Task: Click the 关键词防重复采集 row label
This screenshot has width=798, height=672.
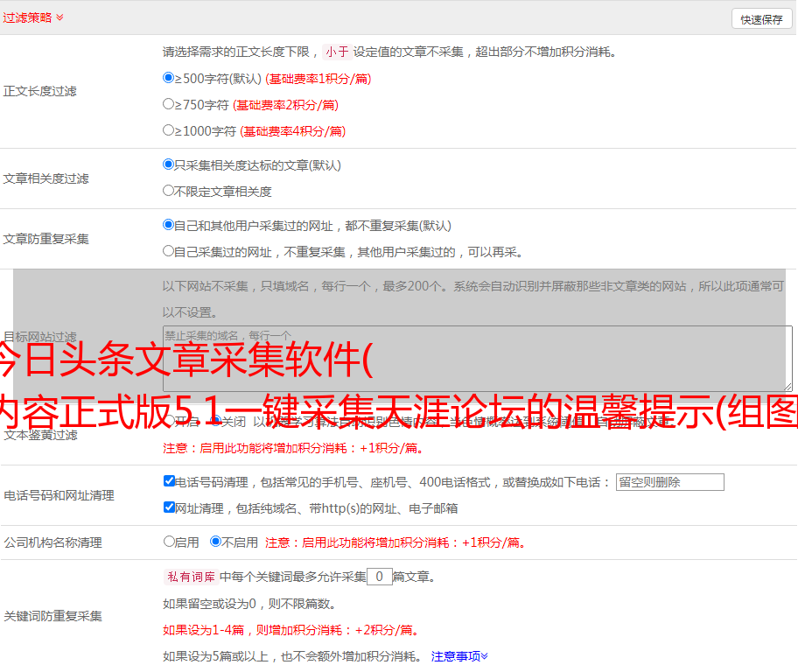Action: click(52, 617)
